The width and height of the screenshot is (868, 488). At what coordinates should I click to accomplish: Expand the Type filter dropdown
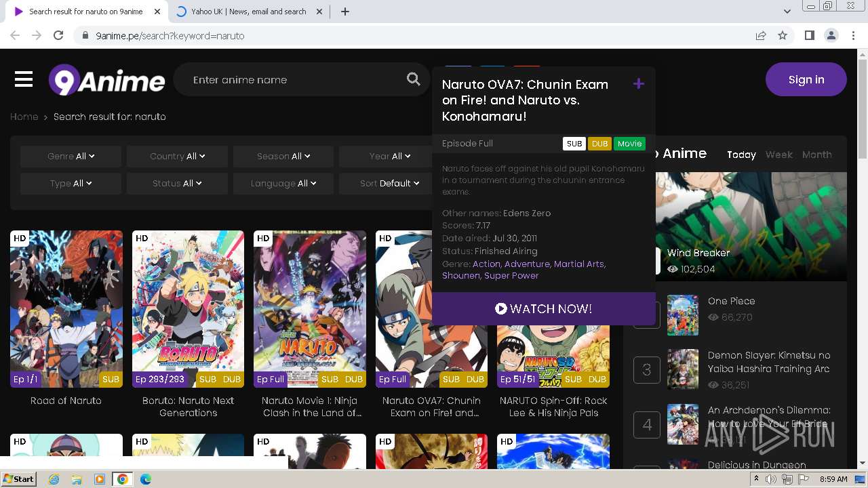point(71,183)
